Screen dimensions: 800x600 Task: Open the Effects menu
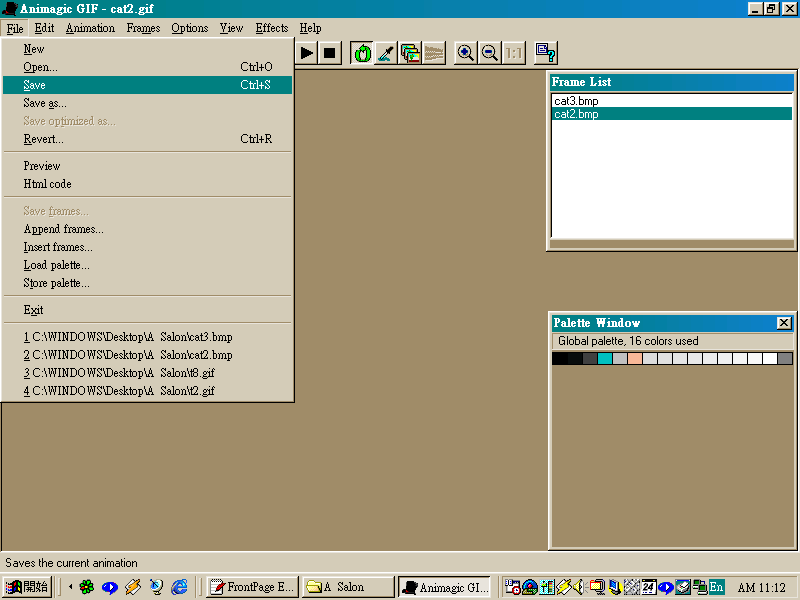[272, 28]
